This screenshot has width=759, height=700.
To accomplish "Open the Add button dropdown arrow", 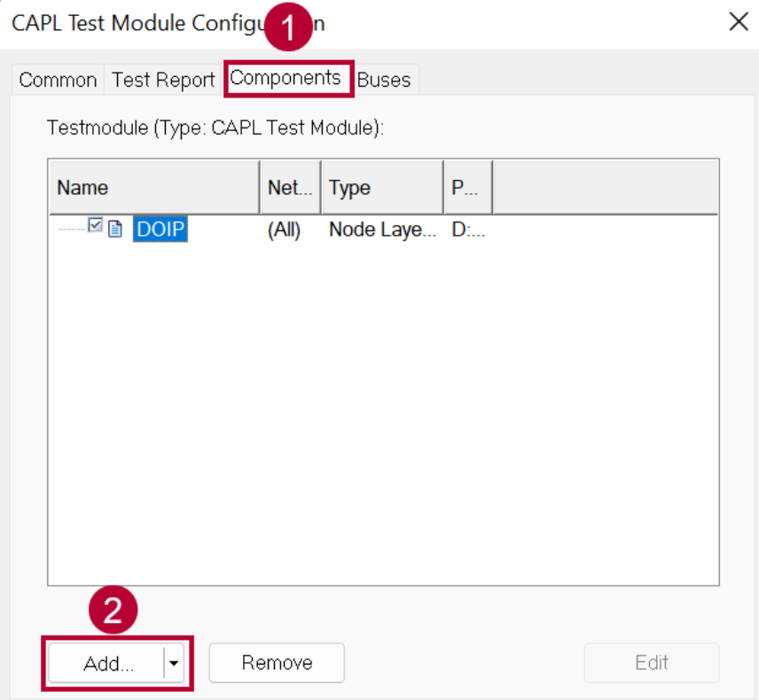I will (174, 663).
